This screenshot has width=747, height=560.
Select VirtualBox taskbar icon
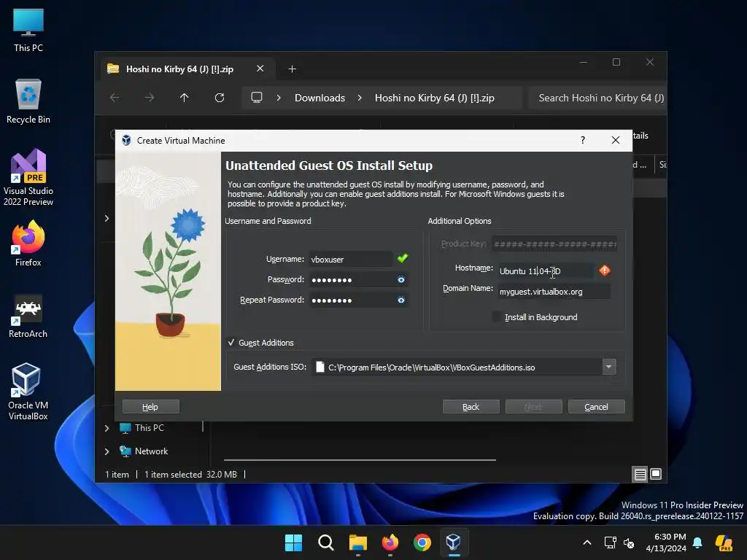(454, 542)
